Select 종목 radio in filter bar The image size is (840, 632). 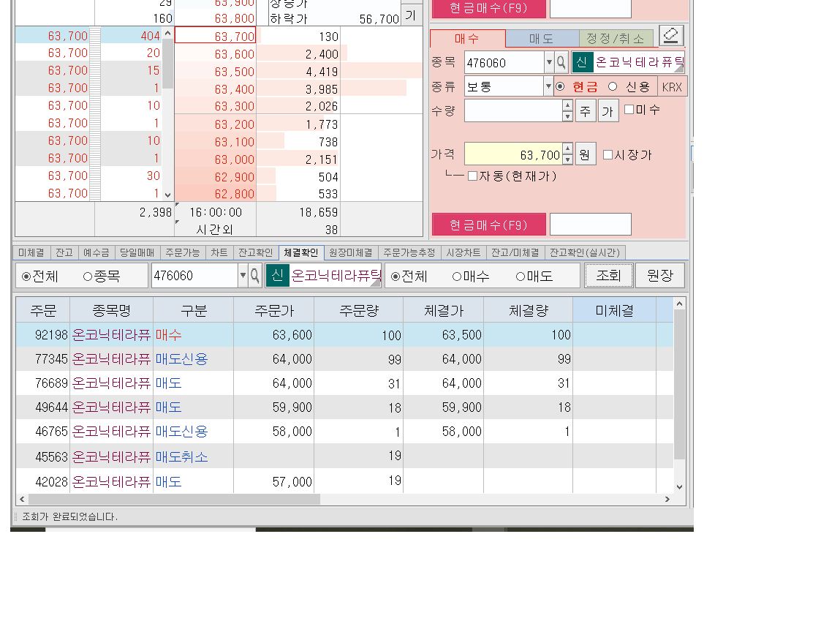(88, 276)
